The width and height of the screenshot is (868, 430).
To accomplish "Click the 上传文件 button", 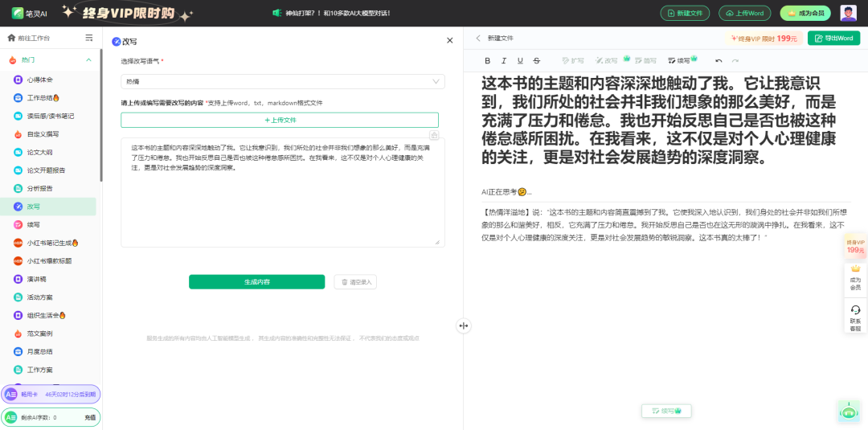I will [280, 120].
